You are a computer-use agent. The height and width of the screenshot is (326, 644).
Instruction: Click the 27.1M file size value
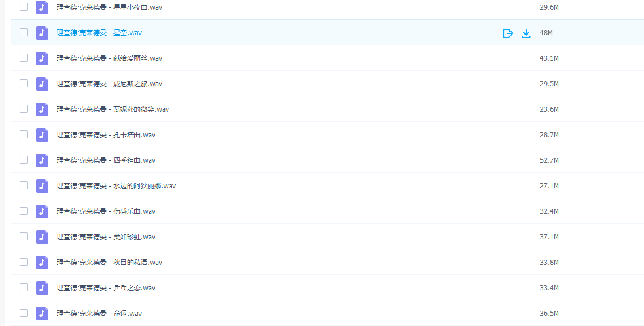pyautogui.click(x=549, y=185)
